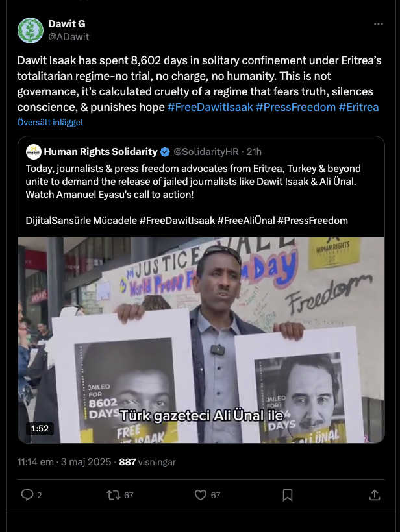Open the three-dot more options menu
The height and width of the screenshot is (532, 400).
379,24
